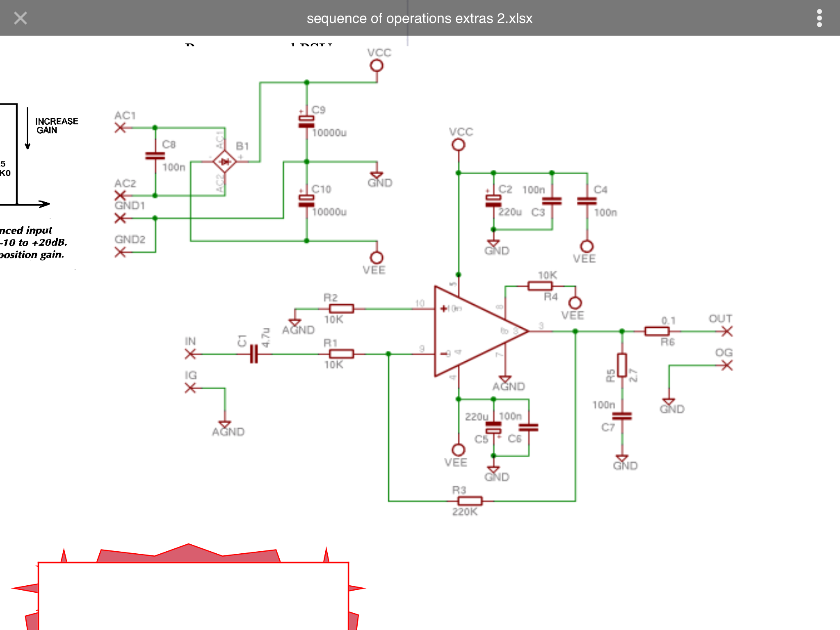840x630 pixels.
Task: Select the C10 10000u capacitor symbol
Action: pyautogui.click(x=306, y=201)
